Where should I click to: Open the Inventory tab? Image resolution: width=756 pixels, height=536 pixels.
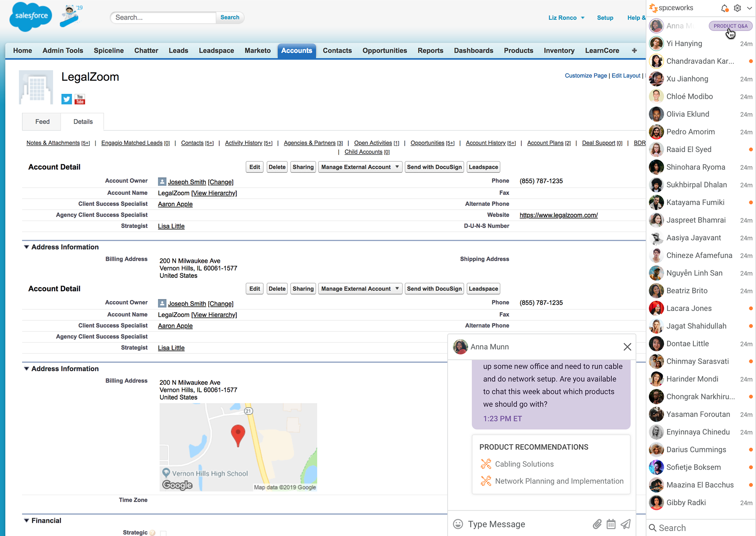(559, 51)
